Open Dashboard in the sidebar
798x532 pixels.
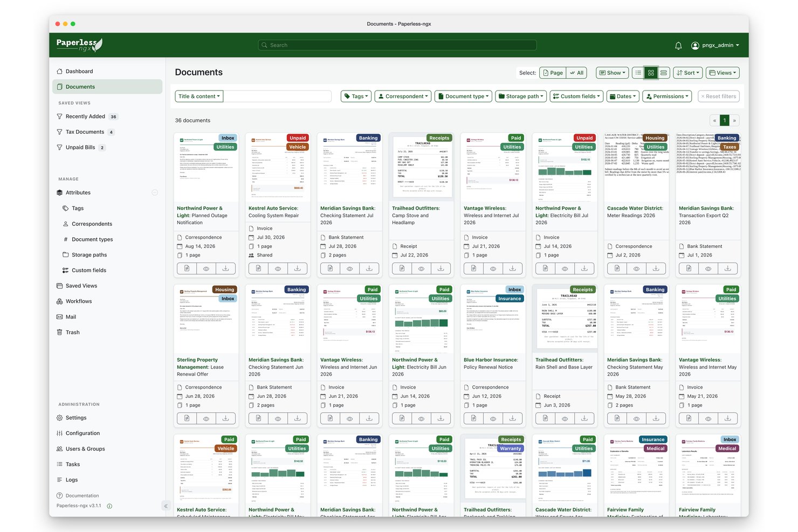pyautogui.click(x=107, y=71)
